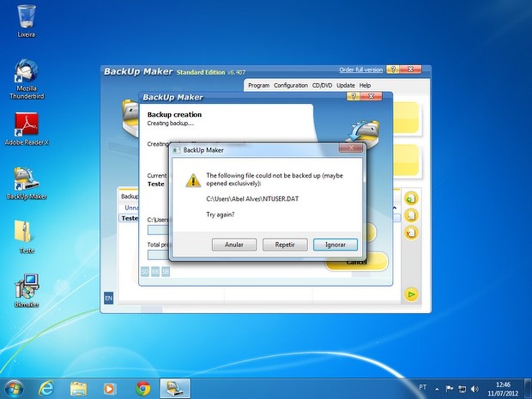532x399 pixels.
Task: Click the Action Center flag icon
Action: tap(450, 389)
